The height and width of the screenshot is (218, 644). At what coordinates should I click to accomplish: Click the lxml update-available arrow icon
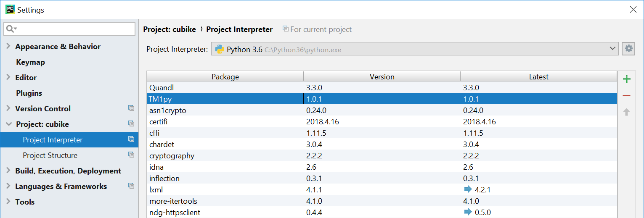(x=468, y=189)
